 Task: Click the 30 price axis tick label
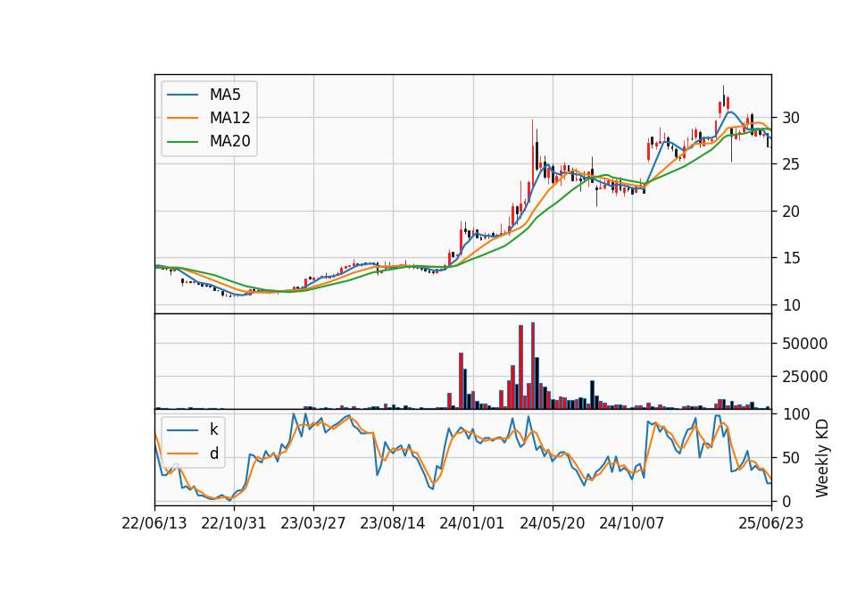click(x=791, y=118)
